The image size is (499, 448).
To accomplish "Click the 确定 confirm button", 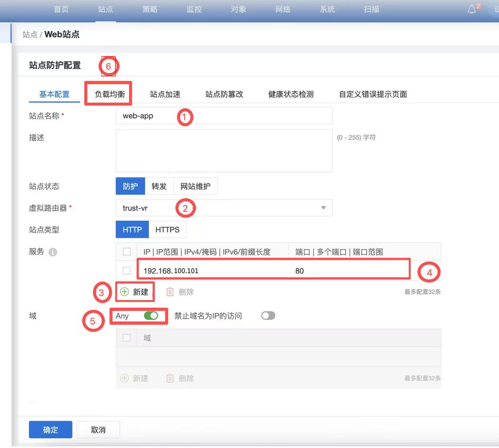I will tap(51, 430).
